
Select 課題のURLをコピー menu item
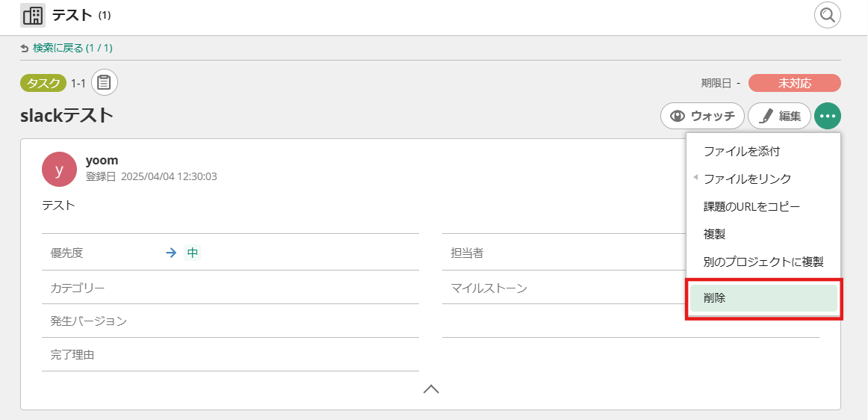click(751, 206)
